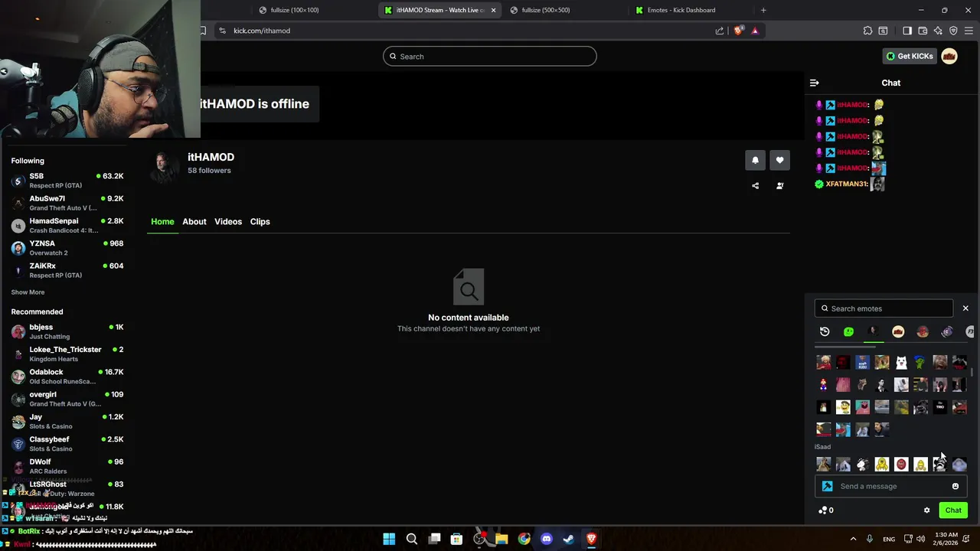Open the browser extensions puzzle icon
The height and width of the screenshot is (551, 980).
tap(867, 31)
